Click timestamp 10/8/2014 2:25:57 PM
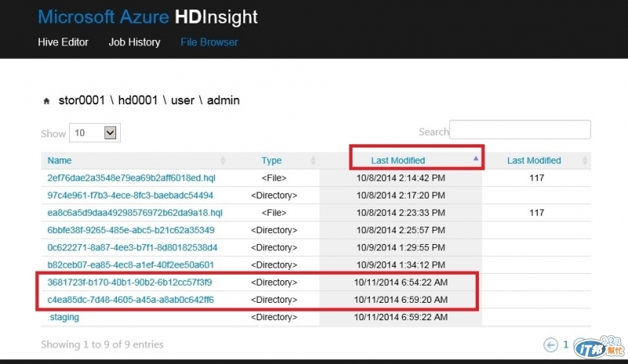Screen dimensions: 628x364 pyautogui.click(x=401, y=231)
